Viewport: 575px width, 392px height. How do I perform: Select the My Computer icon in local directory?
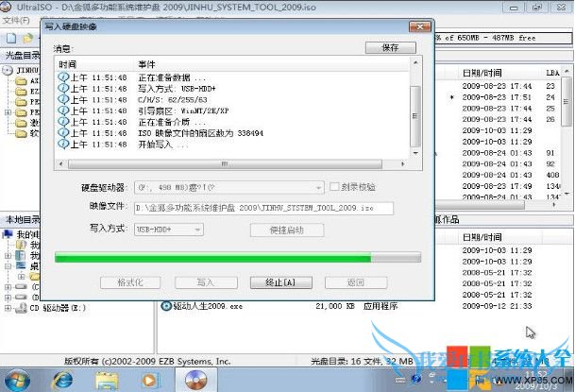[x=8, y=234]
